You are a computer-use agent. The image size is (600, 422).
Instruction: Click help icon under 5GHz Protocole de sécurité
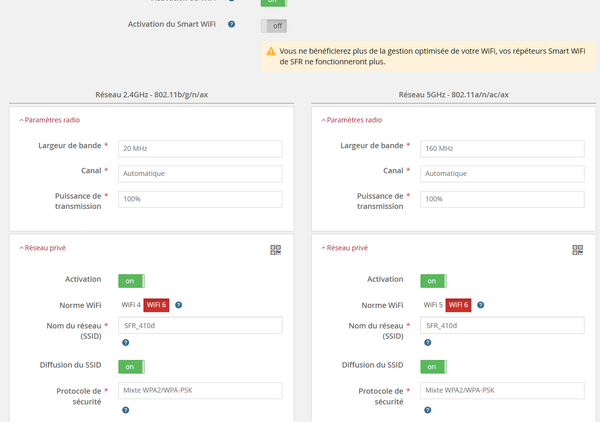[x=426, y=409]
